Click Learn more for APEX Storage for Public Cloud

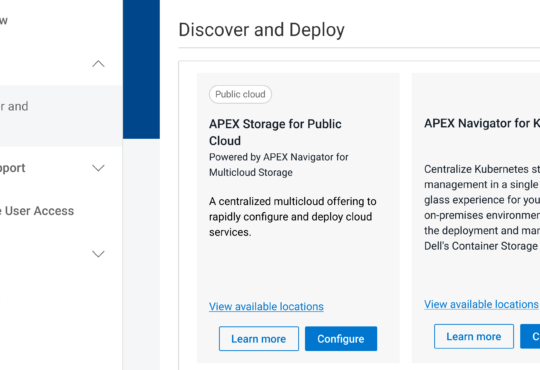click(x=259, y=339)
